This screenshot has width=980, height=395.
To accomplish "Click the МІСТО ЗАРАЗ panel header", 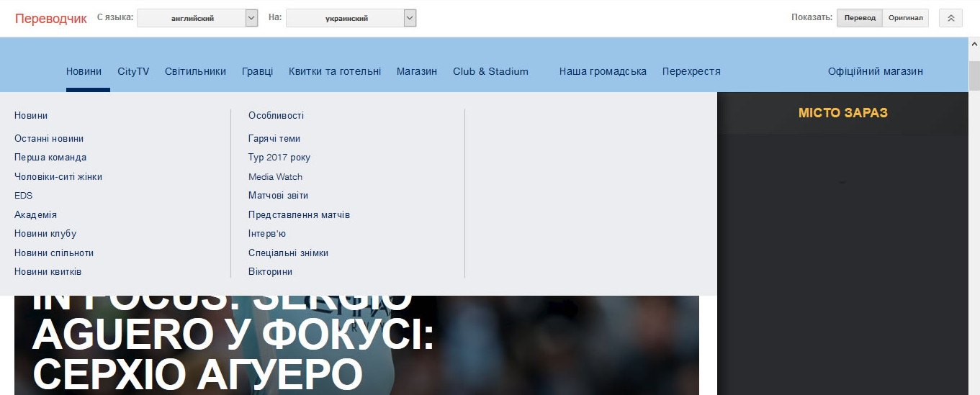I will [x=842, y=113].
